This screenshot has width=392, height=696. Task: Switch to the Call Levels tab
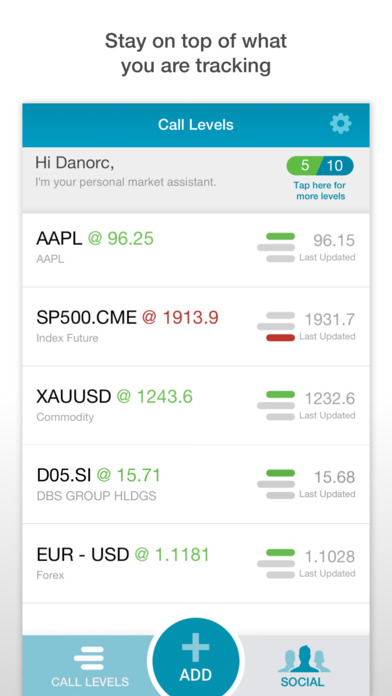tap(89, 666)
